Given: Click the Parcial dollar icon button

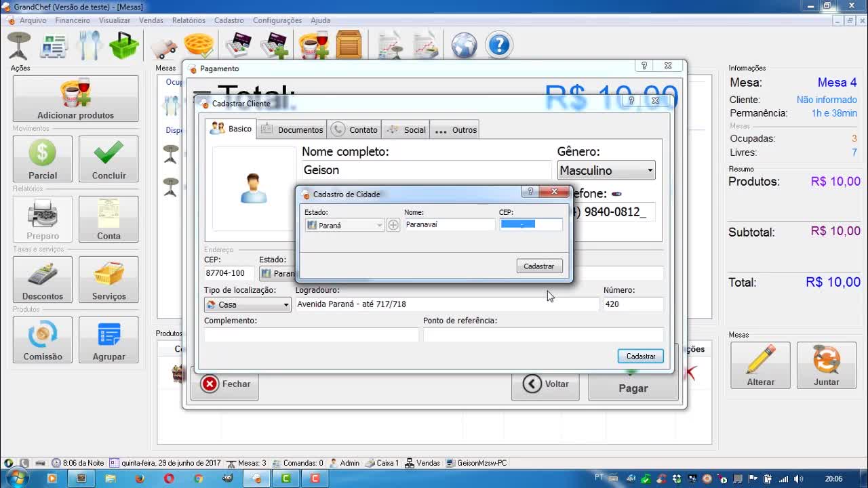Looking at the screenshot, I should coord(43,159).
